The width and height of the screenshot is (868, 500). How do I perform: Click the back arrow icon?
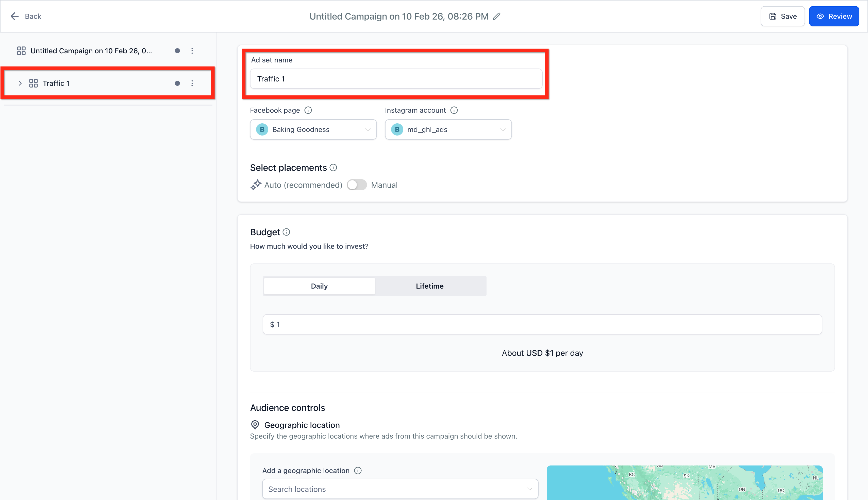[x=14, y=16]
